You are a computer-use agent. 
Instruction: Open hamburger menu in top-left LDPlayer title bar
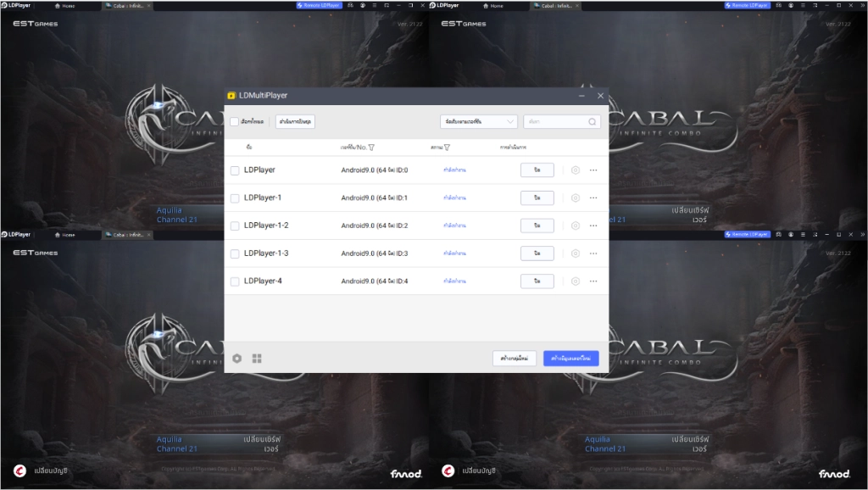[375, 5]
